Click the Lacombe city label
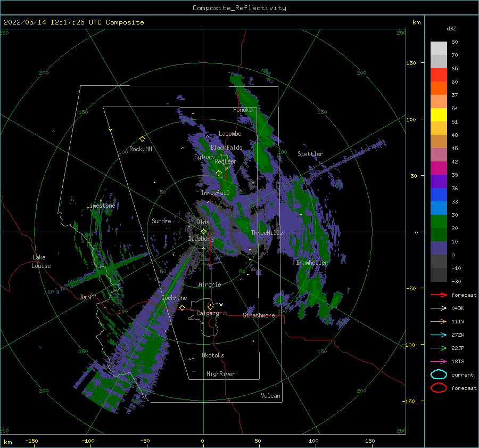This screenshot has height=448, width=479. click(230, 134)
